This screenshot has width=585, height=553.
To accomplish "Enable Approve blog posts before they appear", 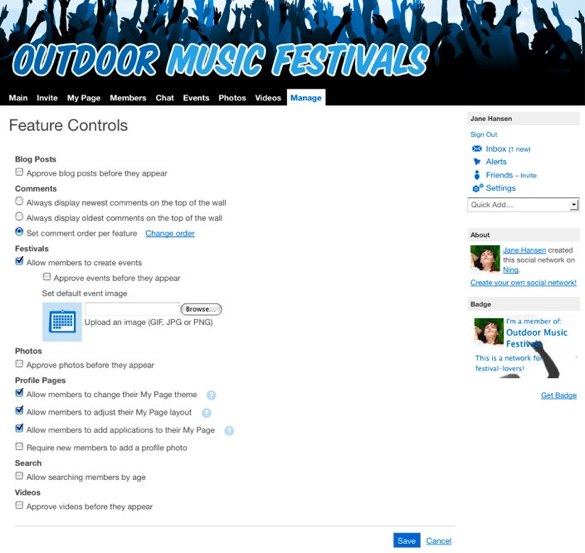I will coord(19,172).
